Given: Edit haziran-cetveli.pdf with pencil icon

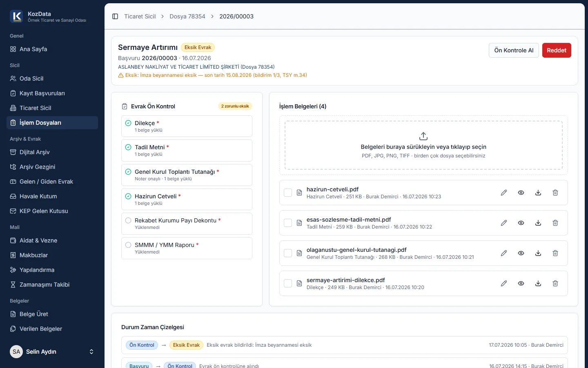Looking at the screenshot, I should (504, 193).
